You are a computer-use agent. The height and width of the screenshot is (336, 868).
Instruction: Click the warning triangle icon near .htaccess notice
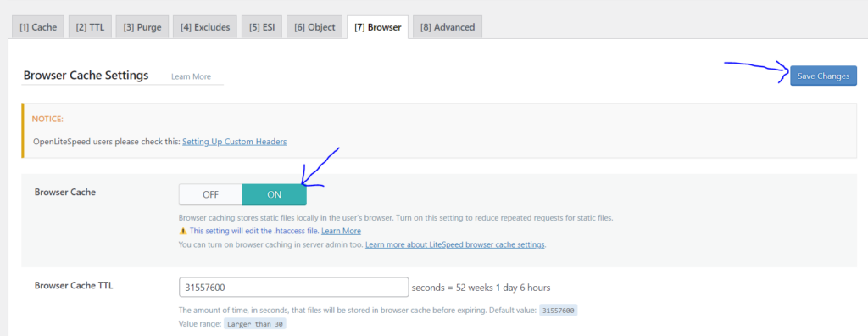tap(183, 231)
